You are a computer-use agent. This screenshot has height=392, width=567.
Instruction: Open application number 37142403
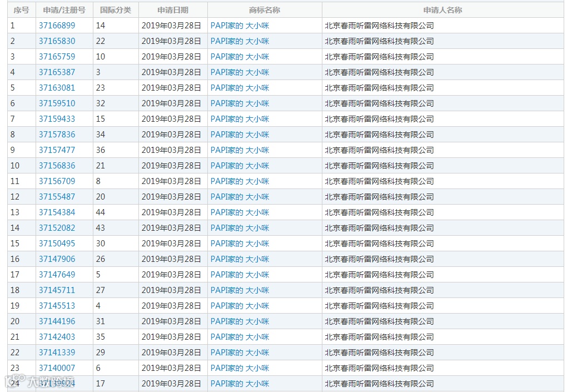pyautogui.click(x=57, y=336)
